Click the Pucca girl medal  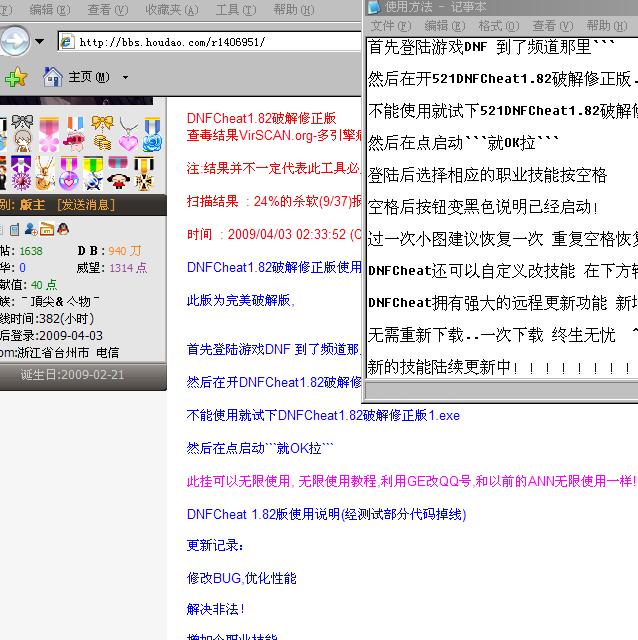pyautogui.click(x=118, y=172)
